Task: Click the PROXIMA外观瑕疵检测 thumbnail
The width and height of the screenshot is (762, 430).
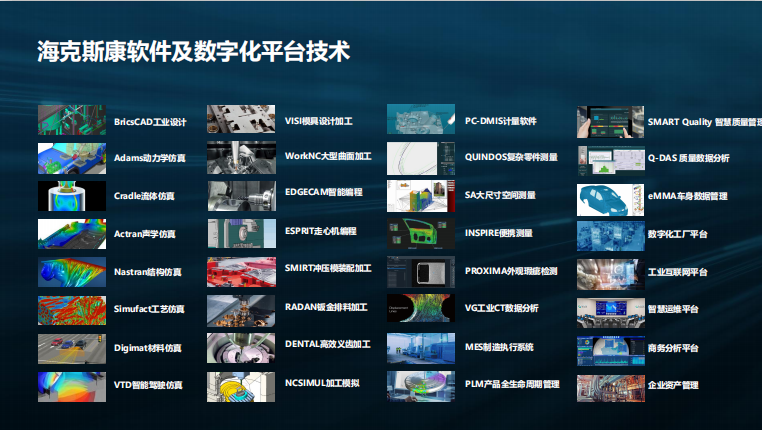Action: 421,272
